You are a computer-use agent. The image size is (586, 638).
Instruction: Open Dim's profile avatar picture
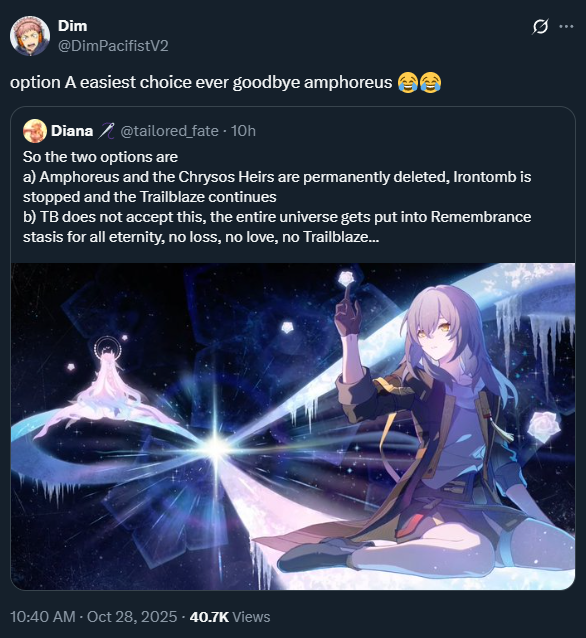click(x=30, y=36)
